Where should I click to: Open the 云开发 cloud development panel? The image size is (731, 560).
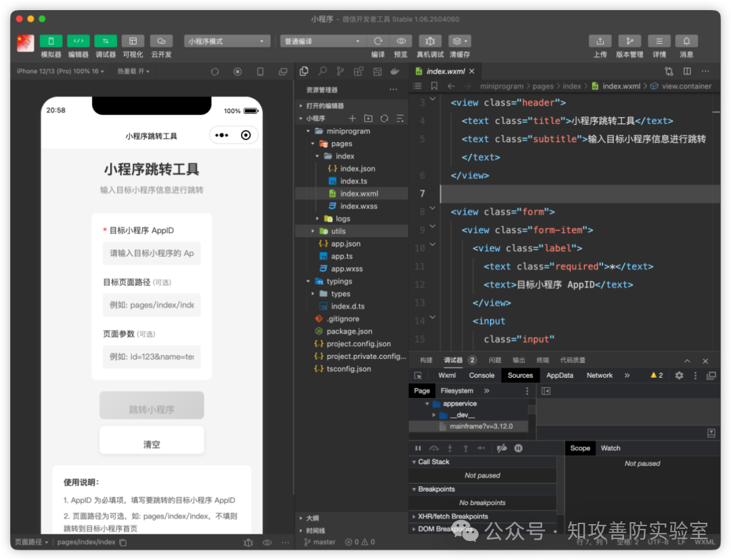161,41
